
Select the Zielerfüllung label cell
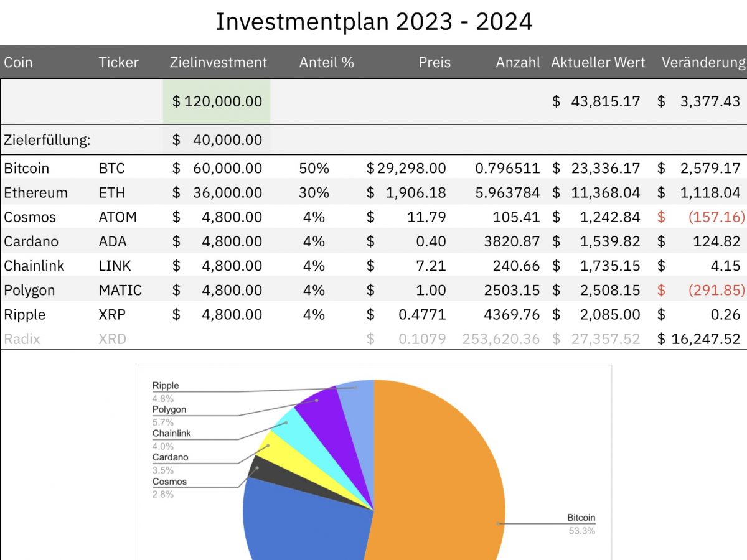click(x=47, y=140)
